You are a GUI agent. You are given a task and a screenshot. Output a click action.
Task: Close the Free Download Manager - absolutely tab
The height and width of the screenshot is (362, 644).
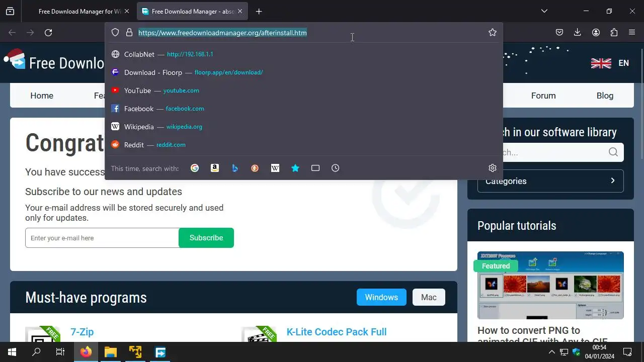pyautogui.click(x=240, y=11)
